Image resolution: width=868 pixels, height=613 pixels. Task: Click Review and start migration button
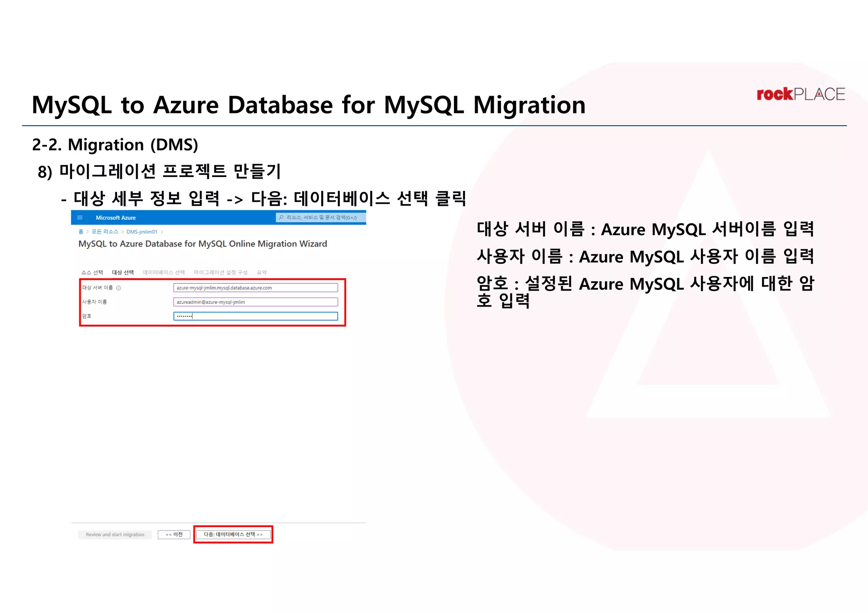tap(115, 535)
